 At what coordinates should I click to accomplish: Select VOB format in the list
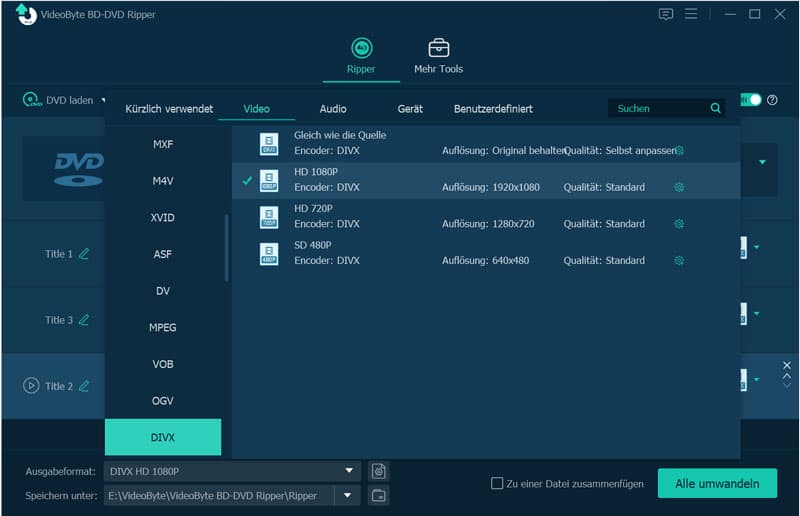pyautogui.click(x=163, y=364)
